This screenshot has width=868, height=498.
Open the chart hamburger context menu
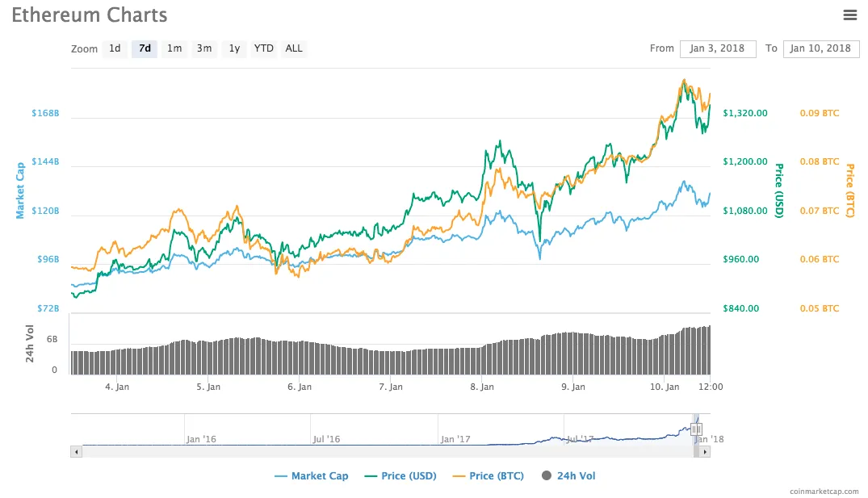[x=849, y=15]
